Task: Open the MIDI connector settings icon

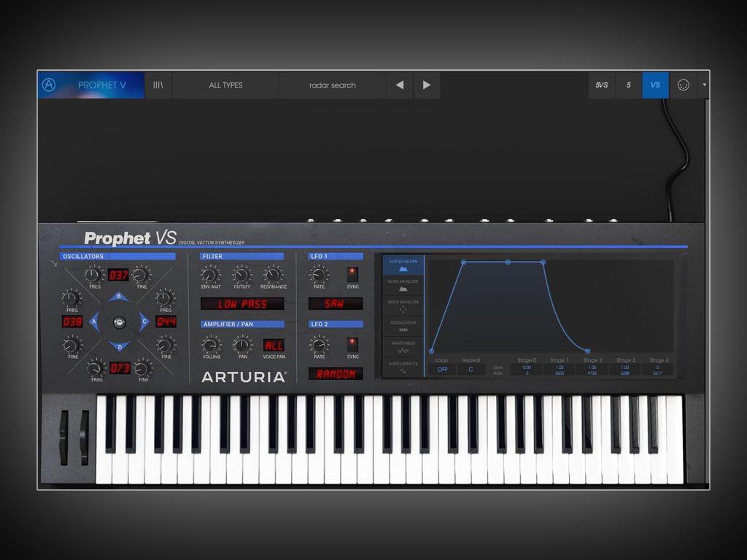Action: pyautogui.click(x=683, y=85)
